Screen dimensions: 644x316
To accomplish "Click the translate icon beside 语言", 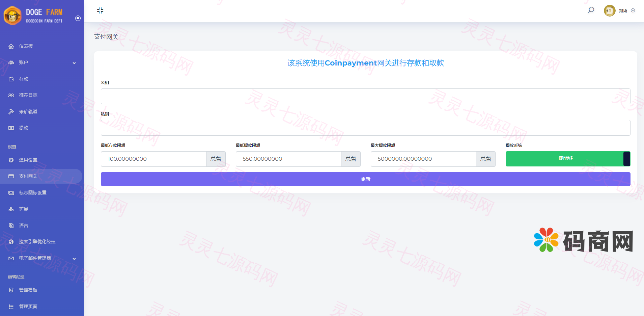I will click(x=11, y=226).
